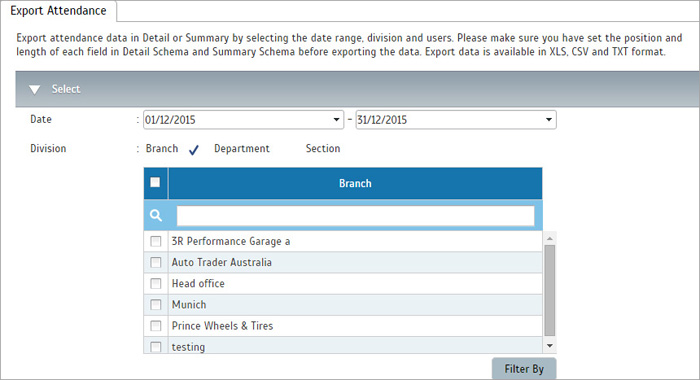Open the end date 31/12/2015 dropdown

(x=549, y=120)
